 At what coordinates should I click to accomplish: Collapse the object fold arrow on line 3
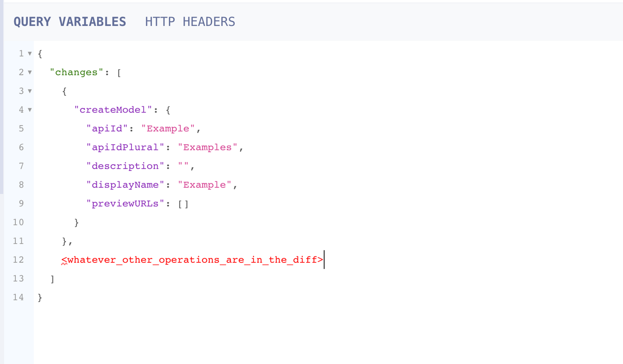pos(30,91)
